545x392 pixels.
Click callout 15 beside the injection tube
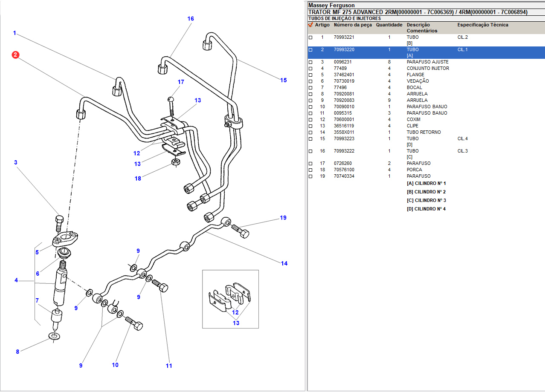[284, 80]
